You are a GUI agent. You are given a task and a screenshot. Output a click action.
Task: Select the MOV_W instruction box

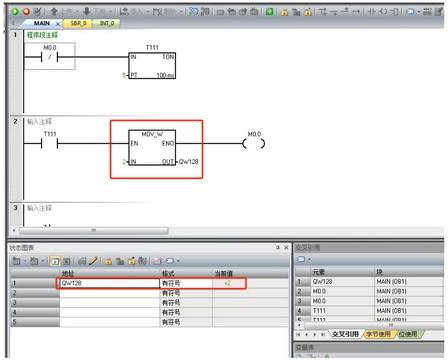click(152, 147)
